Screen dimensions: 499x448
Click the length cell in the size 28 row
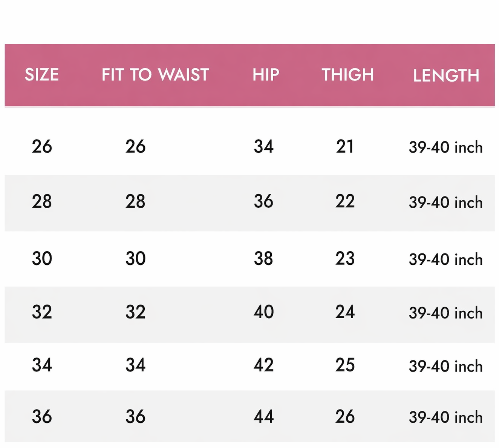click(x=445, y=203)
